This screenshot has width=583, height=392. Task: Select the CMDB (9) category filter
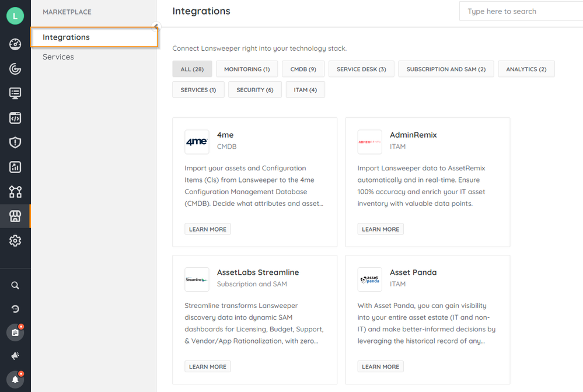pyautogui.click(x=303, y=68)
